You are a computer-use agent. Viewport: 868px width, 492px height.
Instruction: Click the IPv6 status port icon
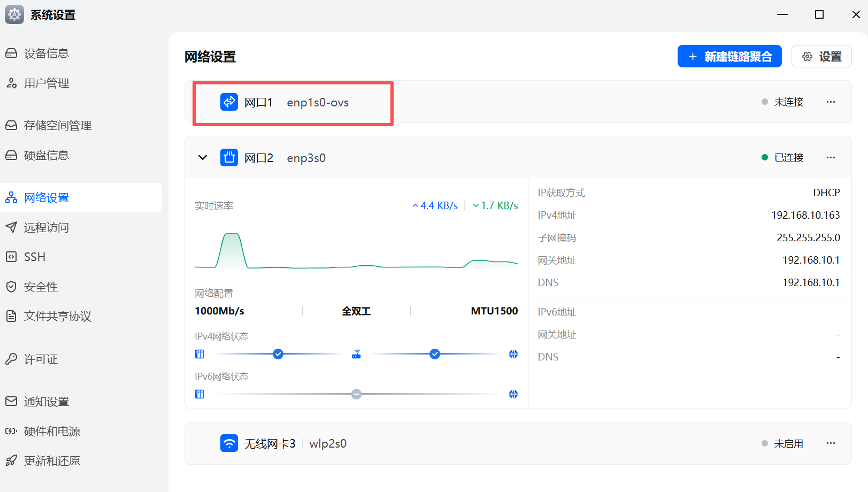[199, 394]
